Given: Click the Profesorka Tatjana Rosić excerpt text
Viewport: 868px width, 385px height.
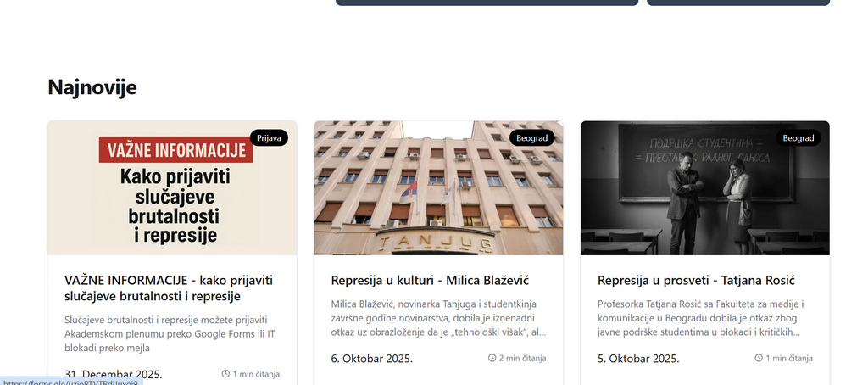Looking at the screenshot, I should (x=701, y=318).
